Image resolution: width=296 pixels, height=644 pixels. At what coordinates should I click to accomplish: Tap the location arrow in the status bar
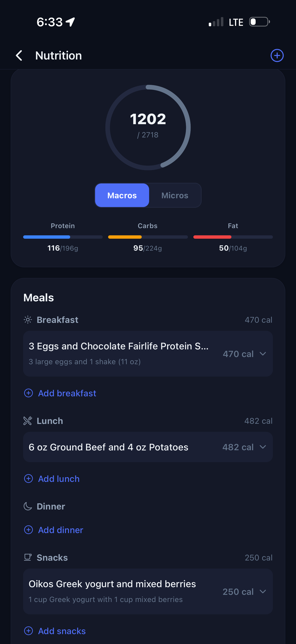point(70,22)
